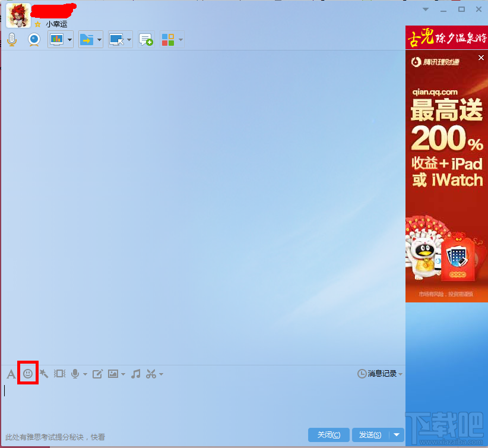Expand the screenshot options dropdown arrow
Screen dimensions: 488x448
[x=160, y=374]
